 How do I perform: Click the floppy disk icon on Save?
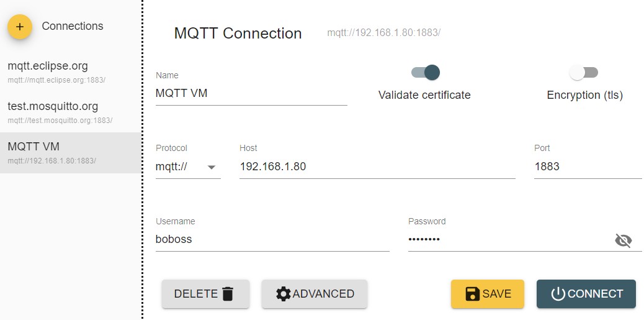coord(473,294)
